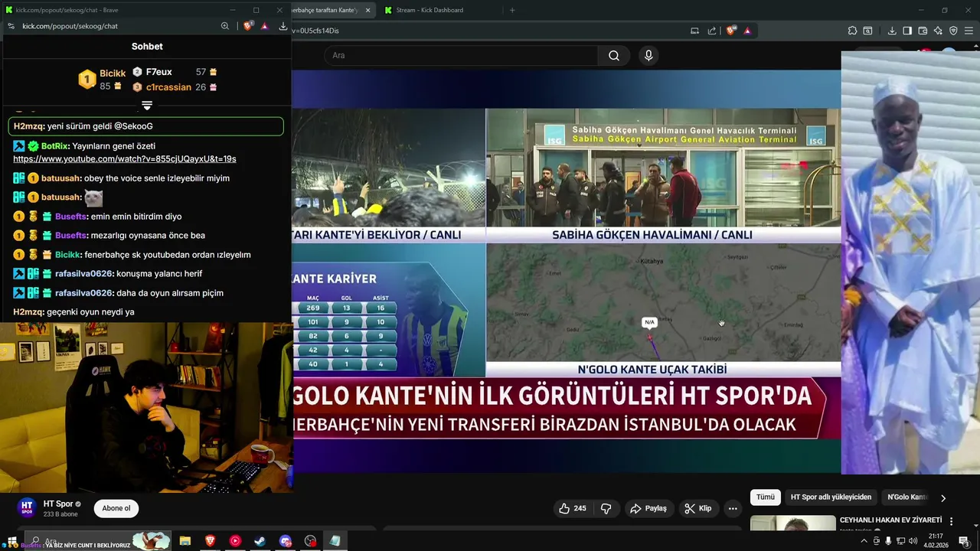
Task: Open Brave from the taskbar
Action: (x=210, y=541)
